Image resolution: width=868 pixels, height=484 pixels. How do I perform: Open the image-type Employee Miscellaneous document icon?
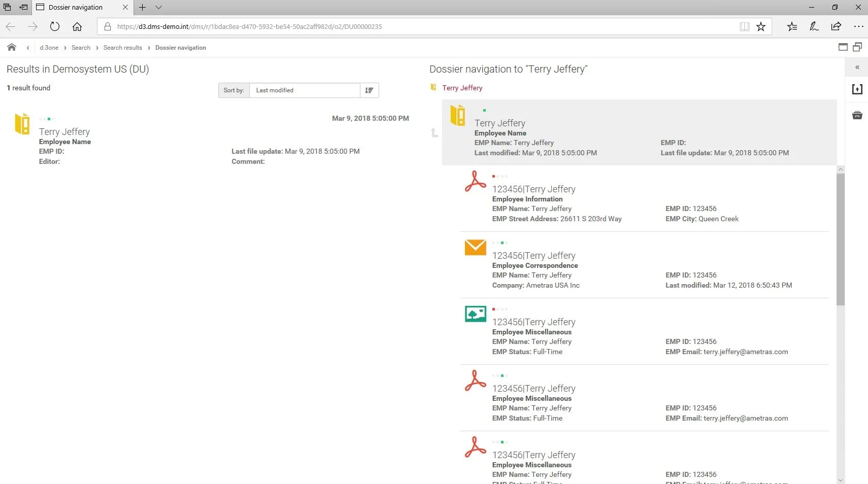(x=475, y=314)
